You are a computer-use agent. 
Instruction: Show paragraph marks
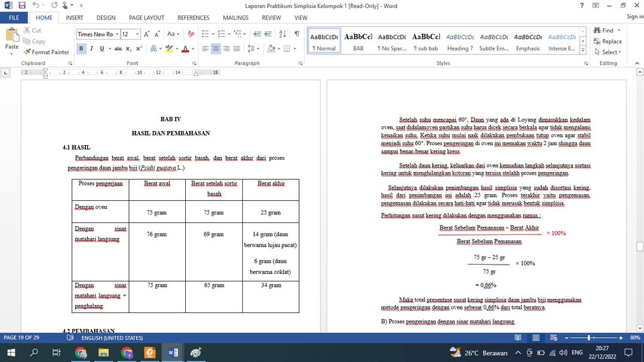(x=297, y=34)
